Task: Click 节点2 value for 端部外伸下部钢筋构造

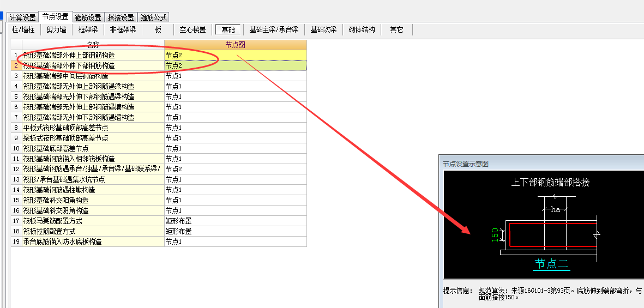Action: point(236,65)
